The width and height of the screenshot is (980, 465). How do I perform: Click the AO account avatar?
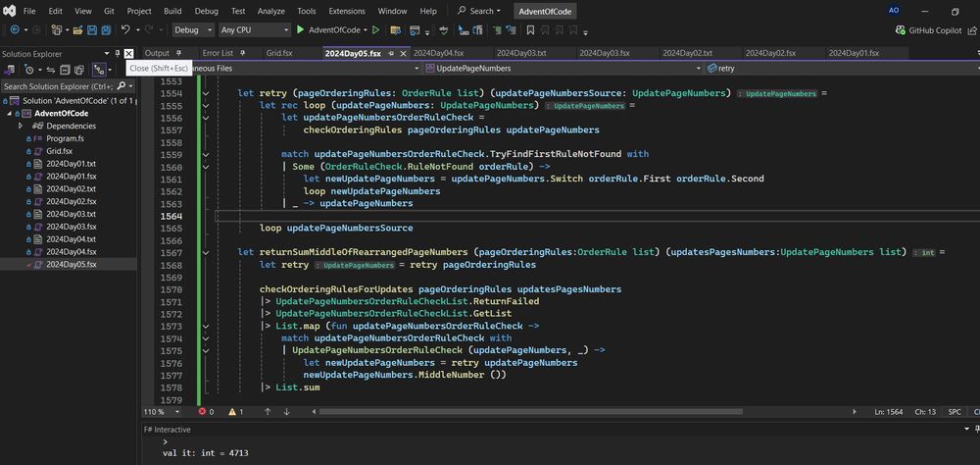point(894,11)
